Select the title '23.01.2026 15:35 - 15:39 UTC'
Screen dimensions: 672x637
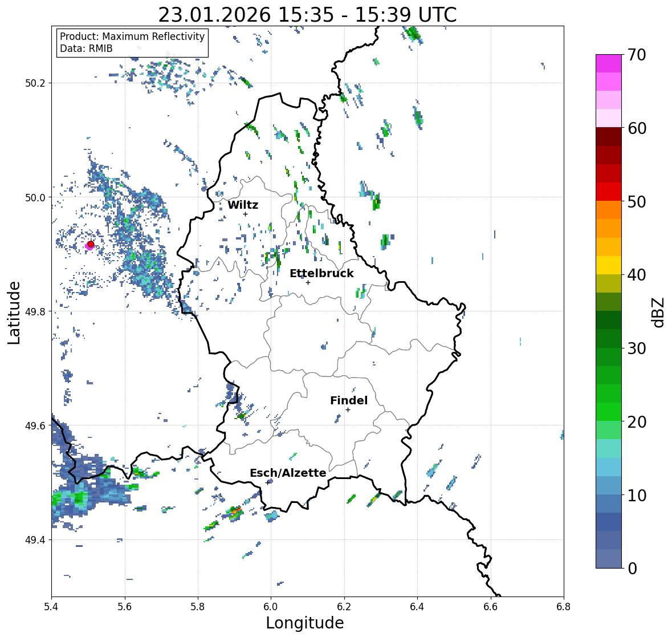[307, 15]
